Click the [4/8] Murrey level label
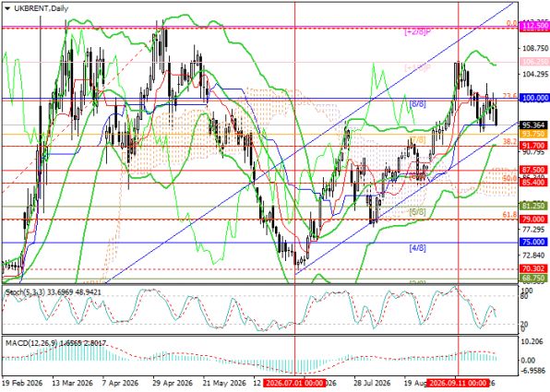 [417, 248]
